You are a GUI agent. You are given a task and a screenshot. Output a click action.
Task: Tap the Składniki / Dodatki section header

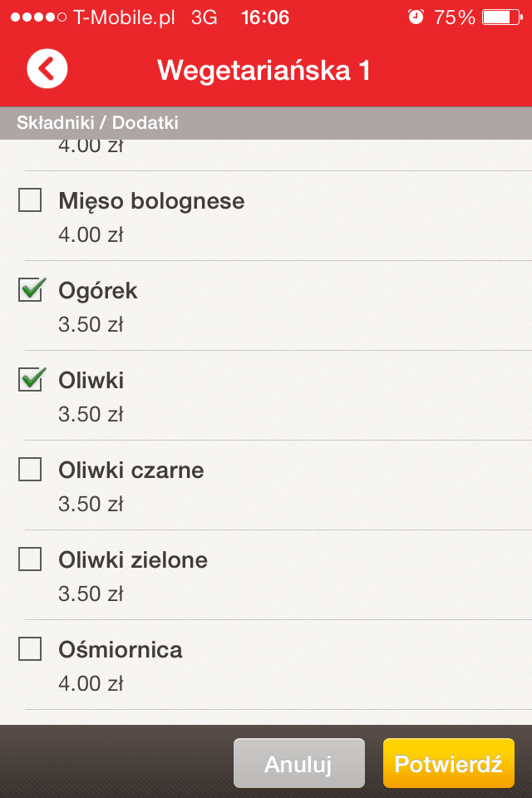pos(98,123)
